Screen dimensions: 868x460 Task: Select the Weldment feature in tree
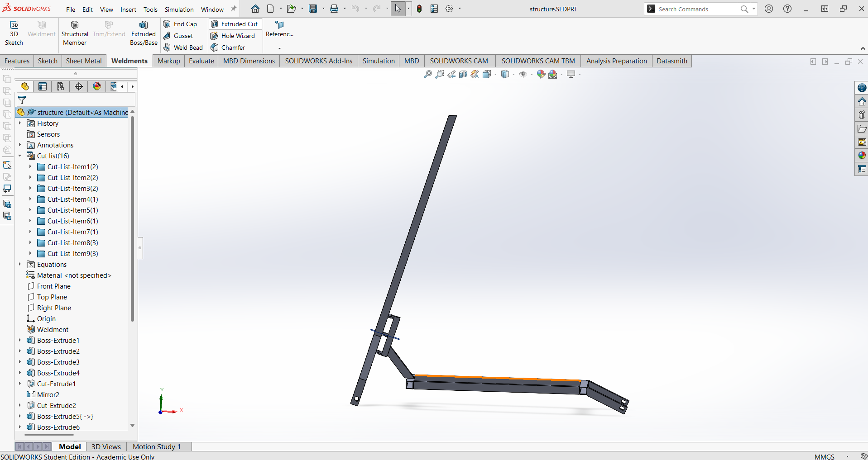point(53,330)
